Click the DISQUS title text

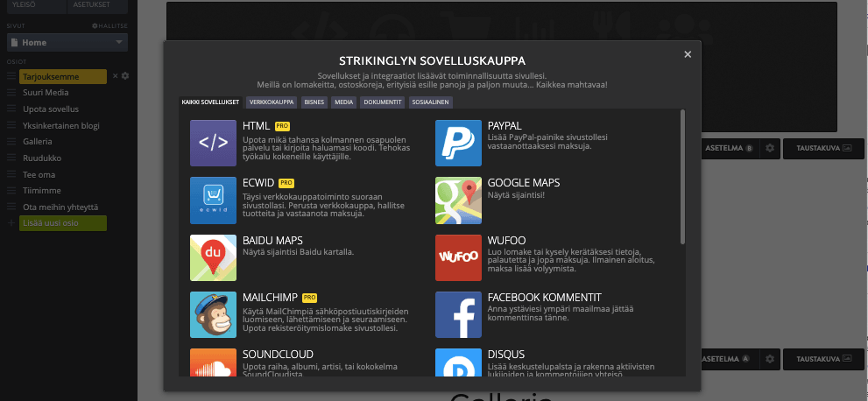pos(506,354)
